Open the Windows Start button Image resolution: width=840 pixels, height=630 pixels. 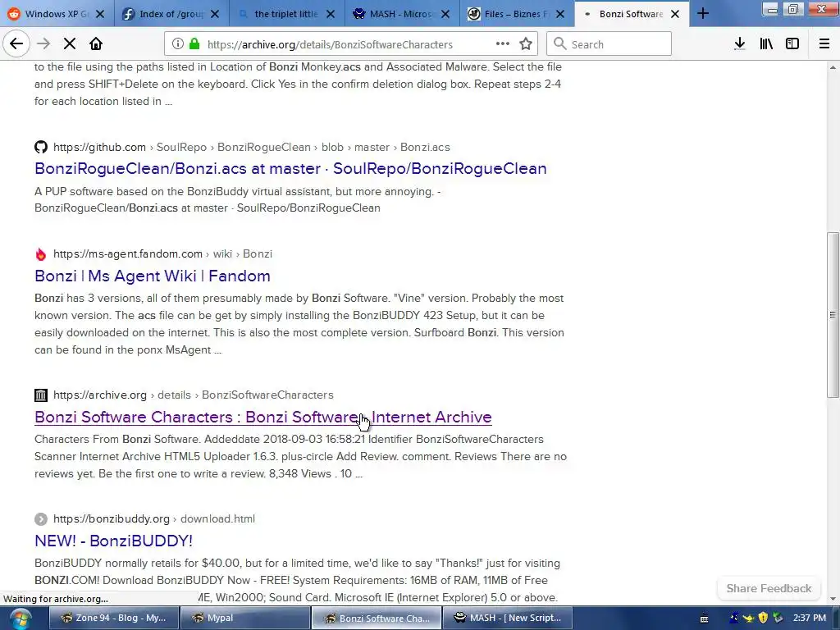(20, 619)
